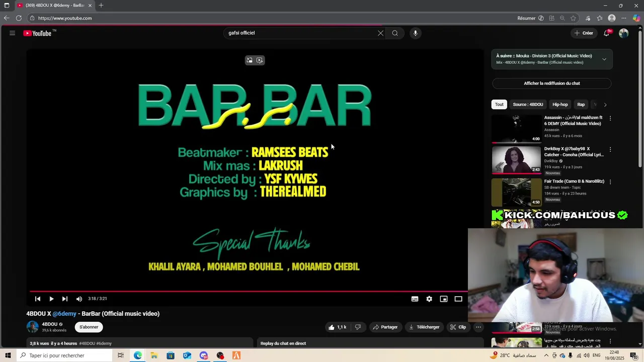The image size is (644, 362).
Task: Open the browser settings ellipsis menu
Action: tap(624, 18)
